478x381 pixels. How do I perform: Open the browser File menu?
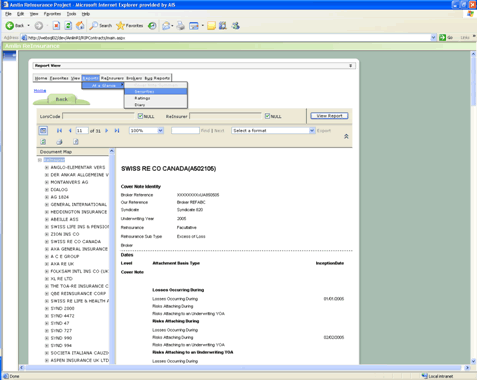coord(8,14)
